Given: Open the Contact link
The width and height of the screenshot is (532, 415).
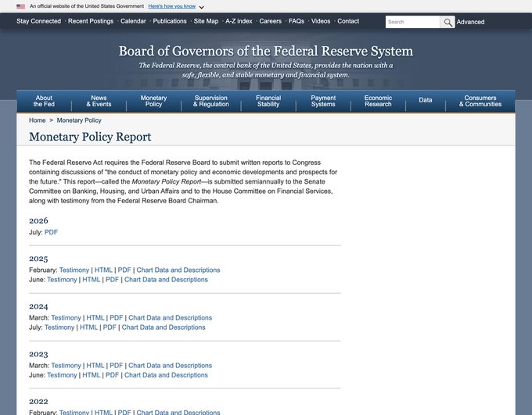Looking at the screenshot, I should click(x=348, y=21).
